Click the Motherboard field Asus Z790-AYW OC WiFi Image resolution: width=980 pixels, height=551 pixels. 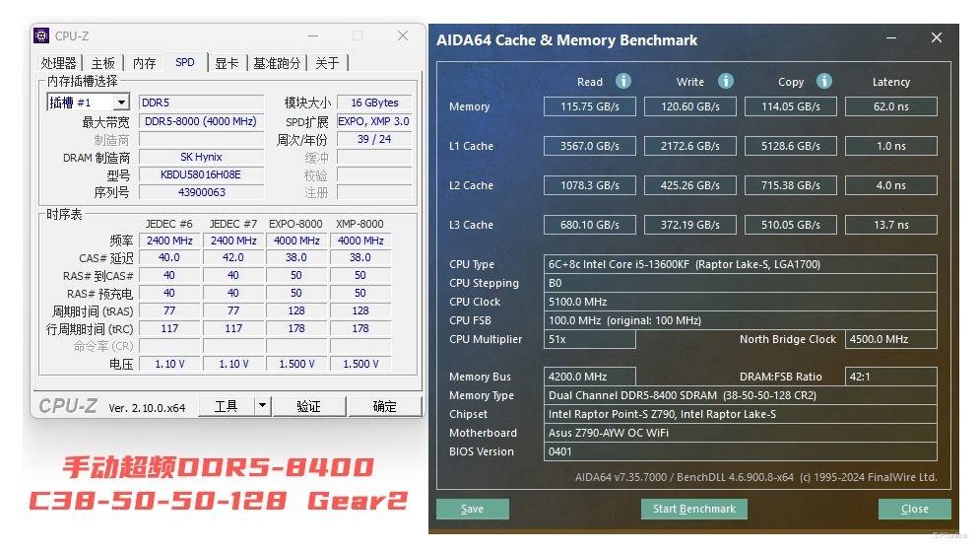coord(740,433)
